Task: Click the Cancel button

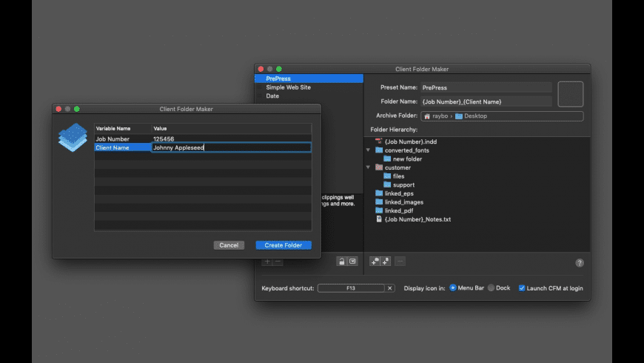Action: (x=229, y=245)
